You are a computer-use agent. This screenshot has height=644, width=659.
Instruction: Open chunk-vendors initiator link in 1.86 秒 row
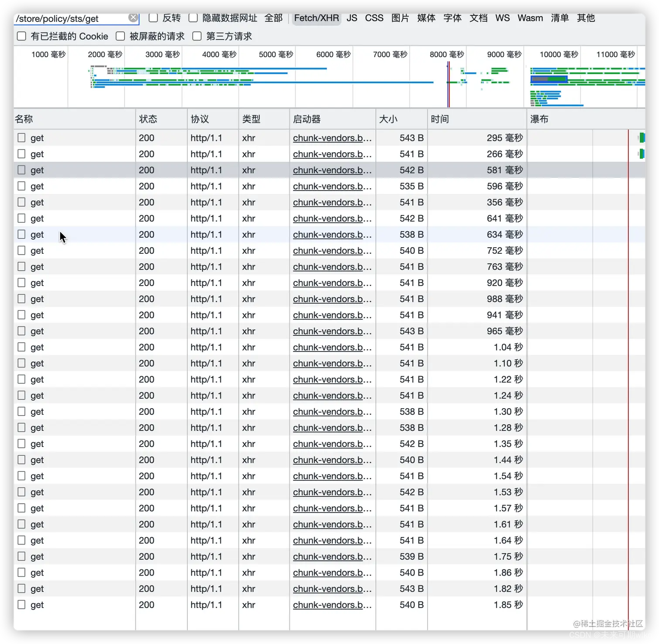click(x=332, y=572)
